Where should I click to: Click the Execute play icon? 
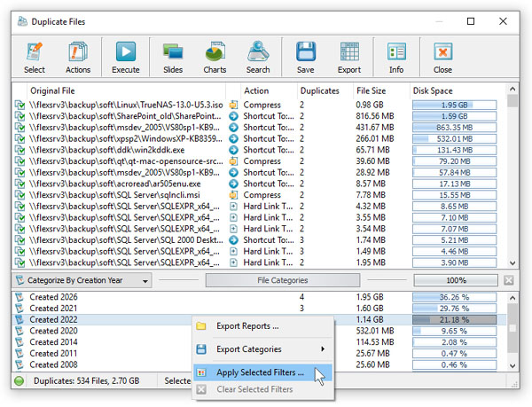click(x=126, y=51)
